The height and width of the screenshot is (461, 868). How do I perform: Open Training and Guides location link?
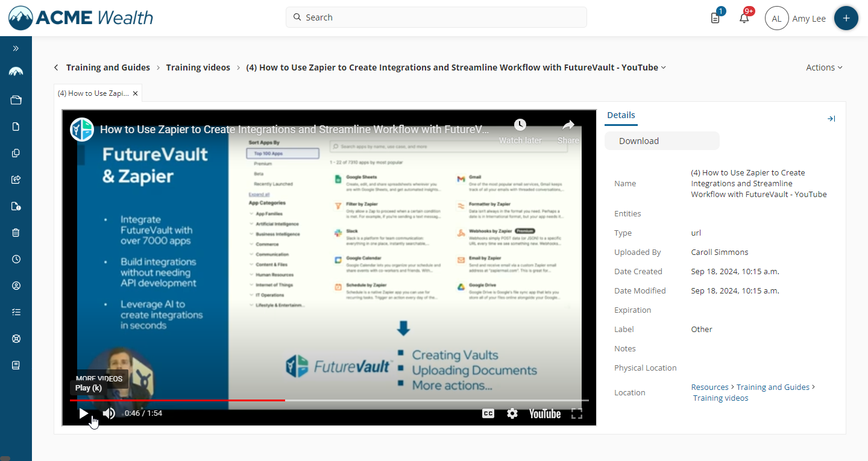click(773, 387)
